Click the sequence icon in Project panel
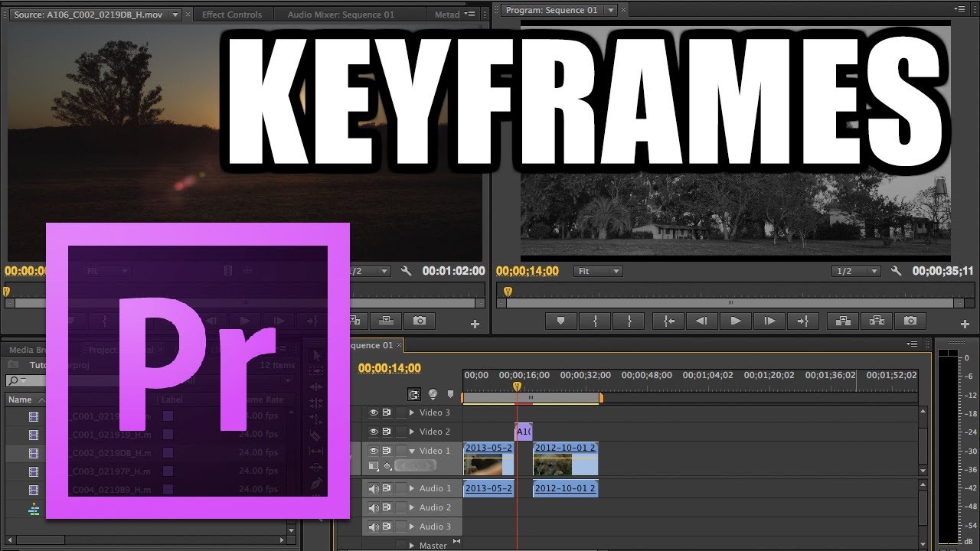 [x=34, y=509]
